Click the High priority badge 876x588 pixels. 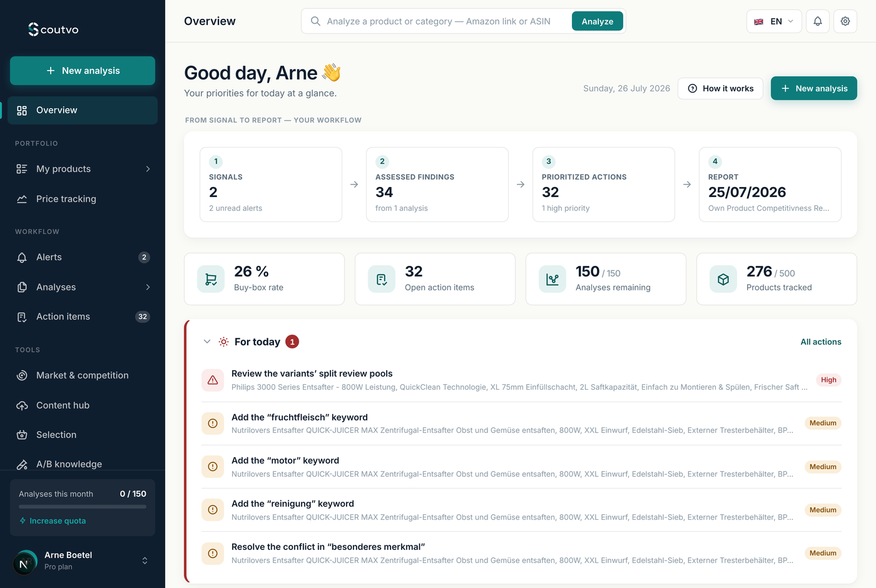(x=828, y=380)
